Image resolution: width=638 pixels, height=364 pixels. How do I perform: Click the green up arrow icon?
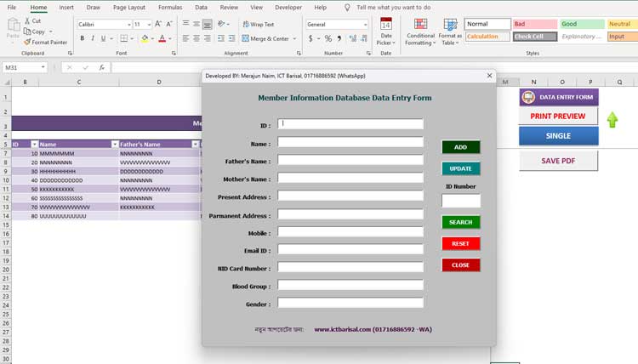pyautogui.click(x=612, y=120)
